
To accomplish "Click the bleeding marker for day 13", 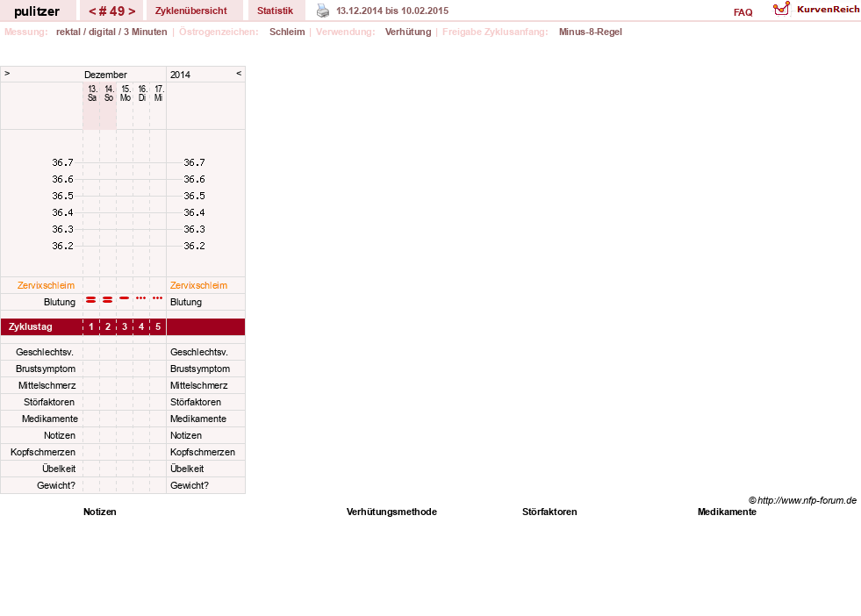I will pyautogui.click(x=91, y=300).
